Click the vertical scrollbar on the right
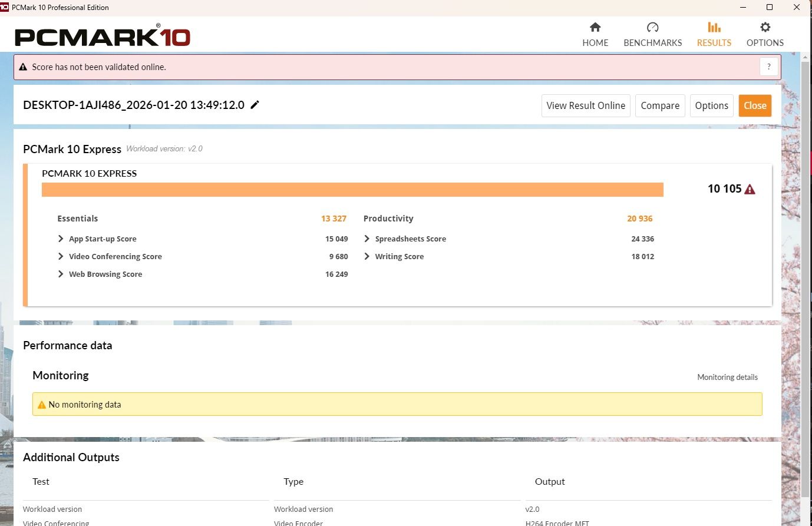The image size is (812, 526). click(x=805, y=277)
